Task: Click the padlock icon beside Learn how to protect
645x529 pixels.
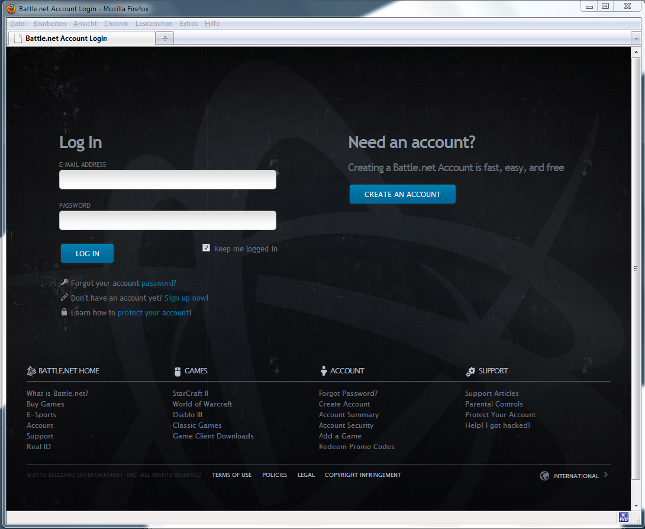Action: pos(64,312)
